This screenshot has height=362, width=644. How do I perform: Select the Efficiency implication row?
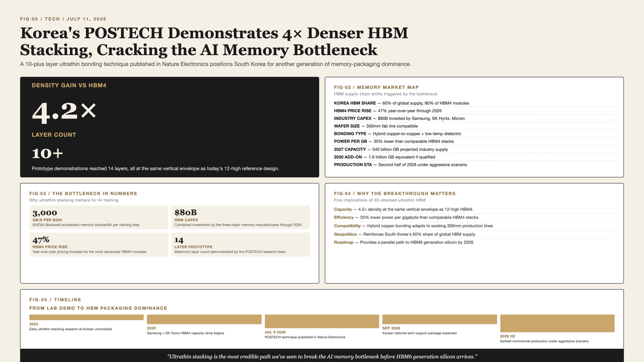click(474, 218)
